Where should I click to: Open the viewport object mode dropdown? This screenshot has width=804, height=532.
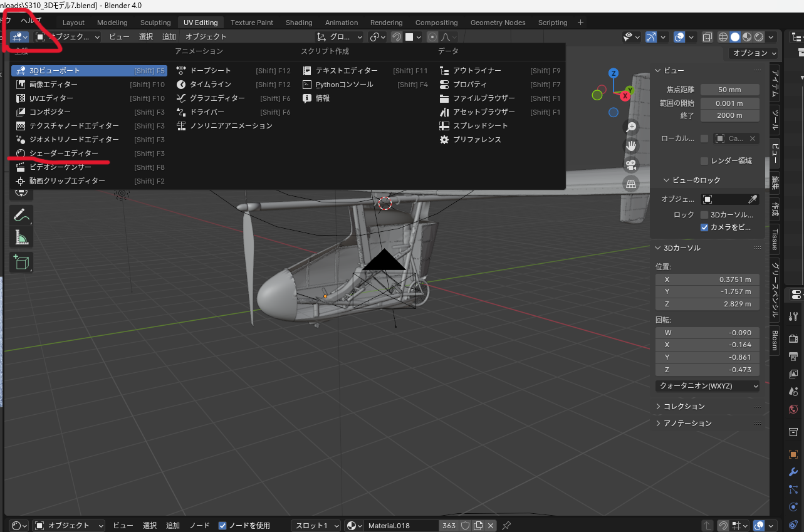(67, 37)
